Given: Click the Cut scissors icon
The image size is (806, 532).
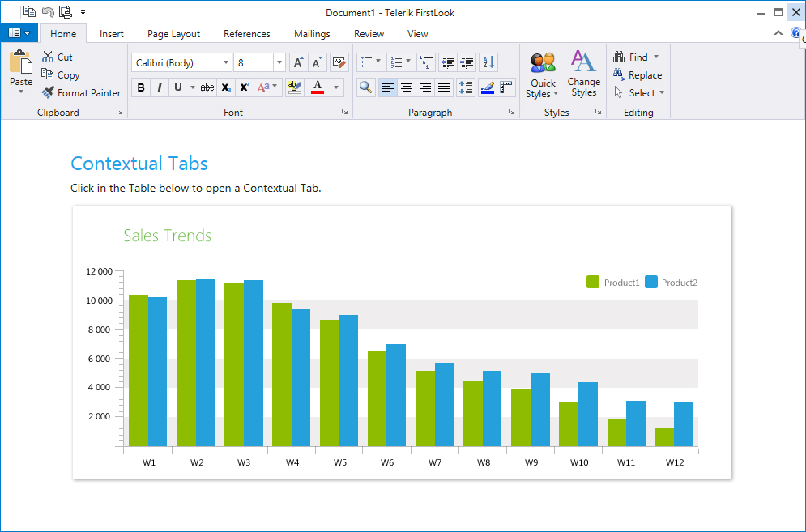Looking at the screenshot, I should click(x=48, y=57).
